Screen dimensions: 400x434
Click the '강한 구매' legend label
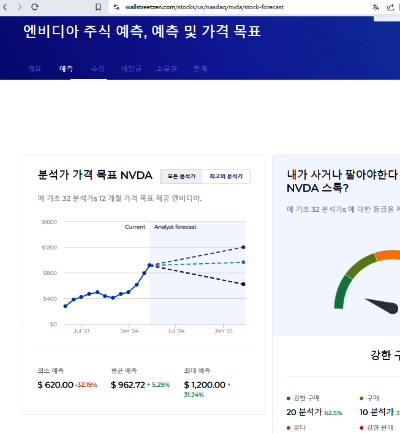306,398
